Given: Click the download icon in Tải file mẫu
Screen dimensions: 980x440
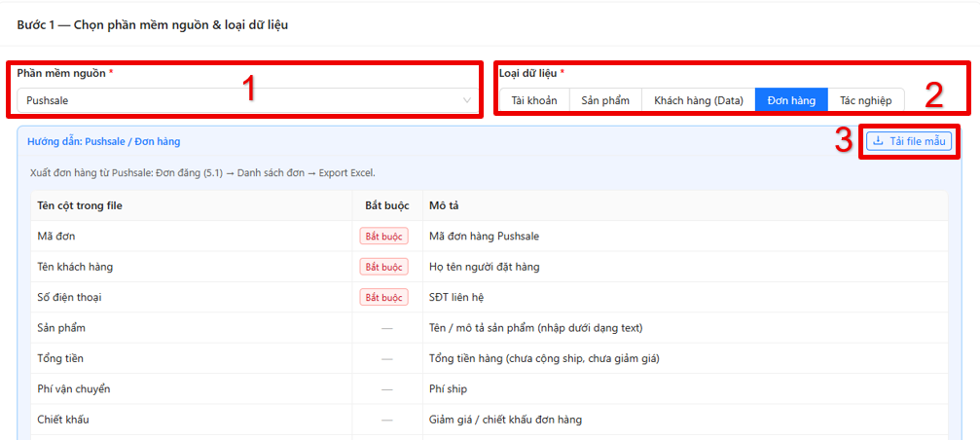Looking at the screenshot, I should [x=878, y=142].
